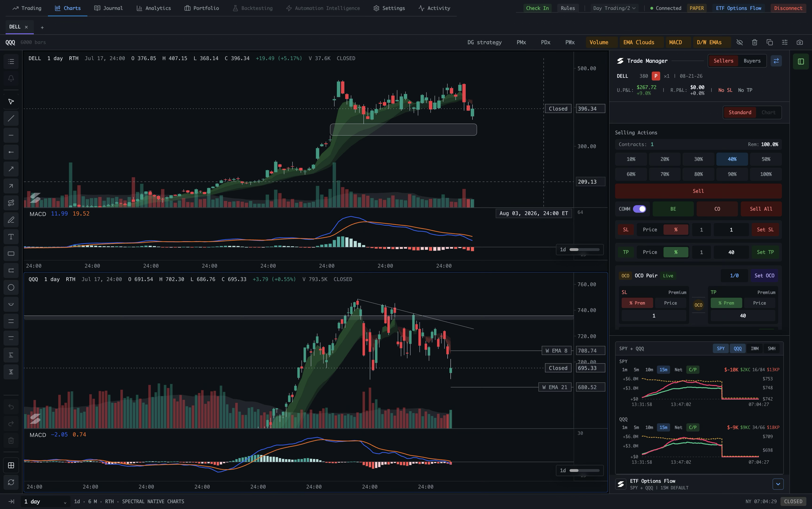812x509 pixels.
Task: Open the Settings tab
Action: pyautogui.click(x=389, y=8)
